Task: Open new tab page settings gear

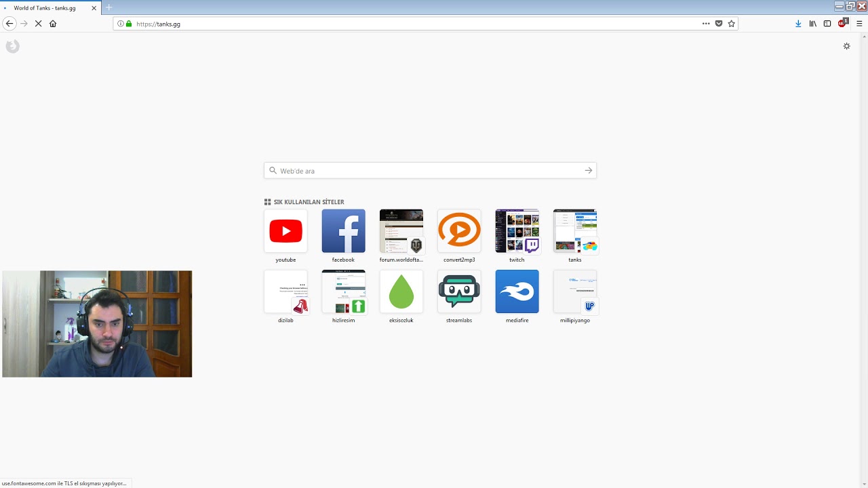Action: coord(846,46)
